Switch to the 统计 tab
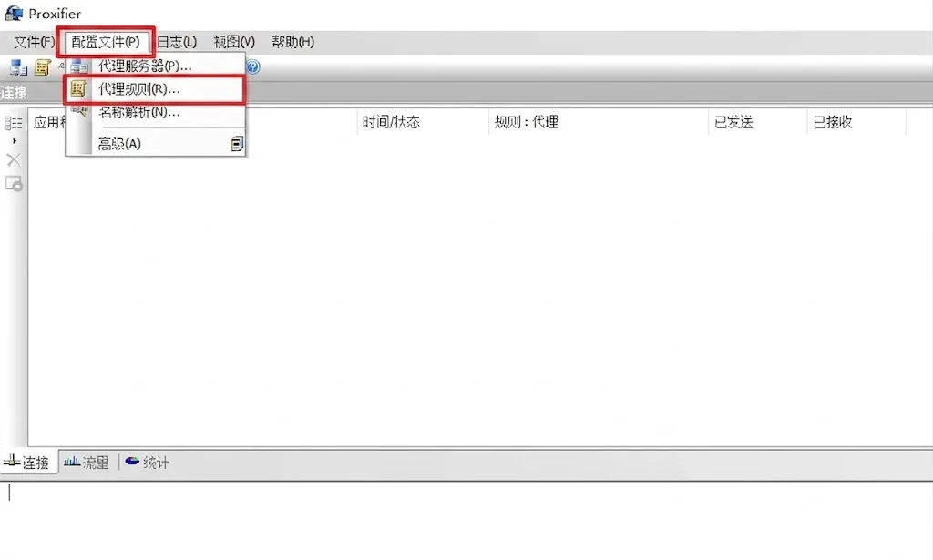 tap(148, 462)
